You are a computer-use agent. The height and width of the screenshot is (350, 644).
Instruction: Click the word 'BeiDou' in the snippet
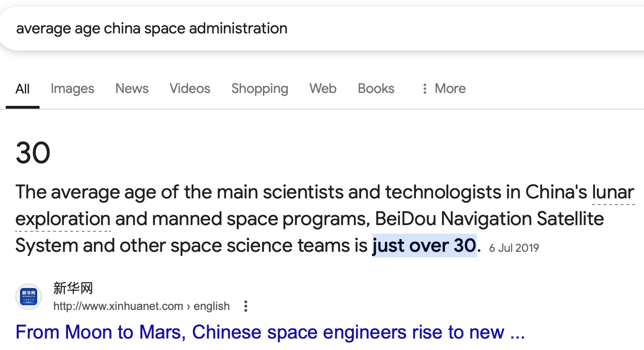tap(405, 219)
